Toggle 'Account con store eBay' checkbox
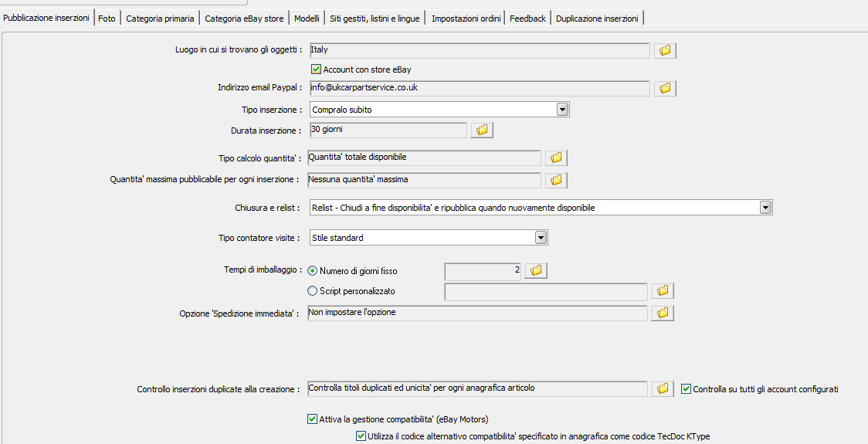 coord(316,69)
